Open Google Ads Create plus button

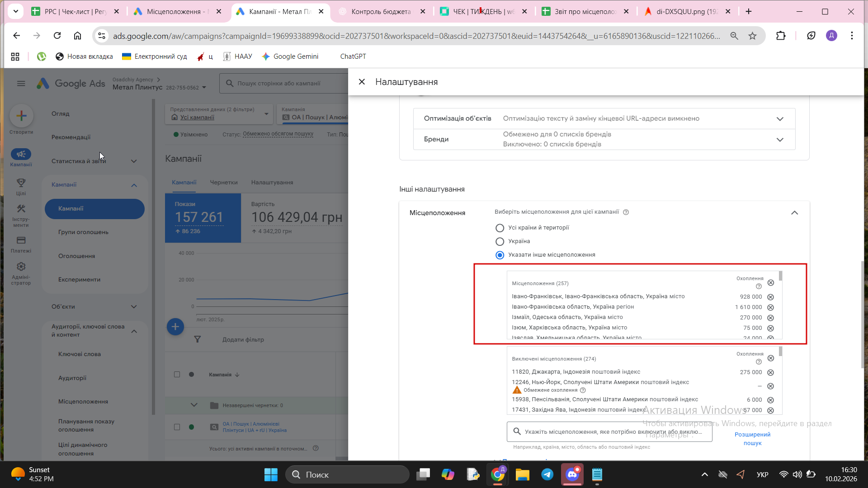(21, 116)
